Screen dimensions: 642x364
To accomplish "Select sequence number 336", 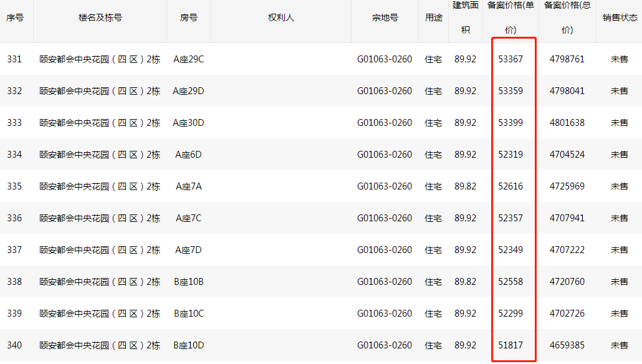I will (x=14, y=218).
